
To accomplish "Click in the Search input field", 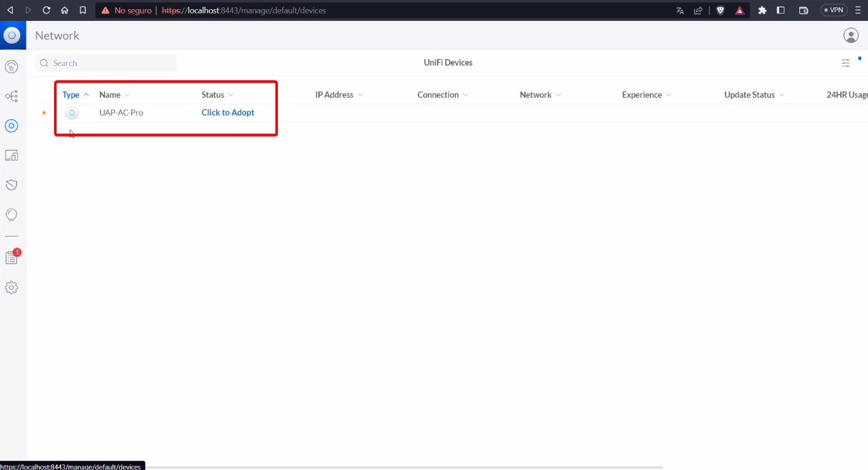I will point(106,63).
